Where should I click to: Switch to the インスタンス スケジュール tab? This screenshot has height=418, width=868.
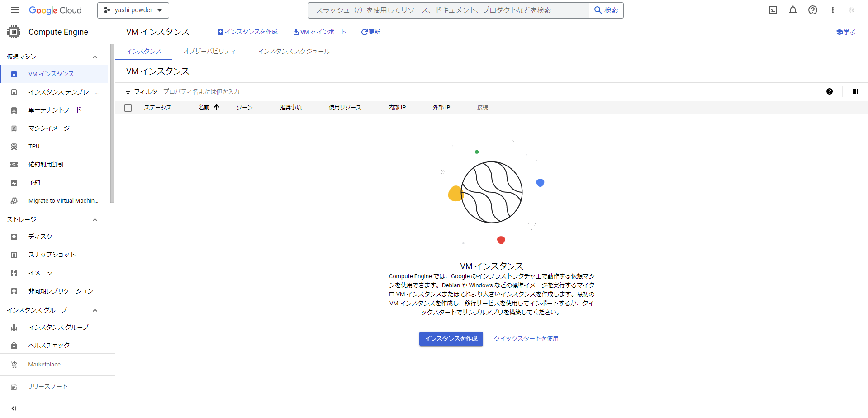[x=294, y=52]
